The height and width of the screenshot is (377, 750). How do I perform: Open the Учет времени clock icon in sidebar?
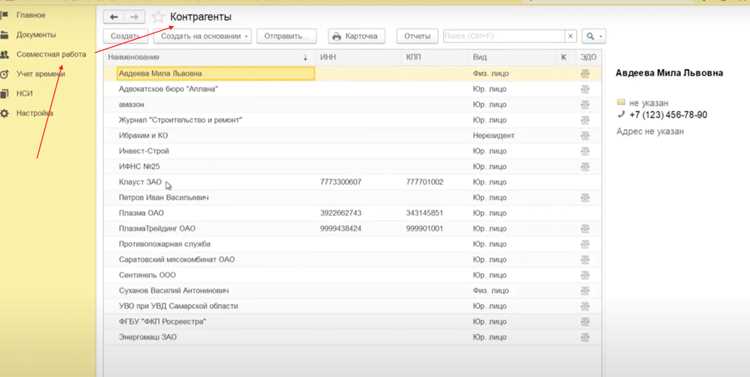tap(4, 74)
